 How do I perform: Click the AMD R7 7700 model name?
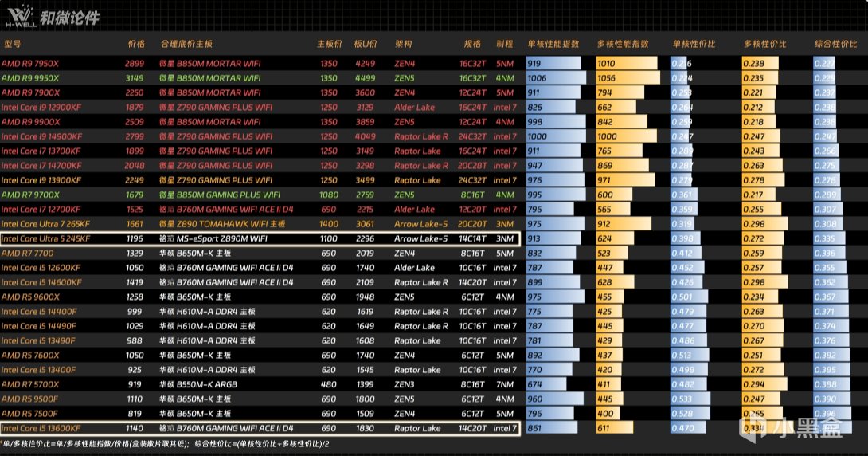coord(28,254)
